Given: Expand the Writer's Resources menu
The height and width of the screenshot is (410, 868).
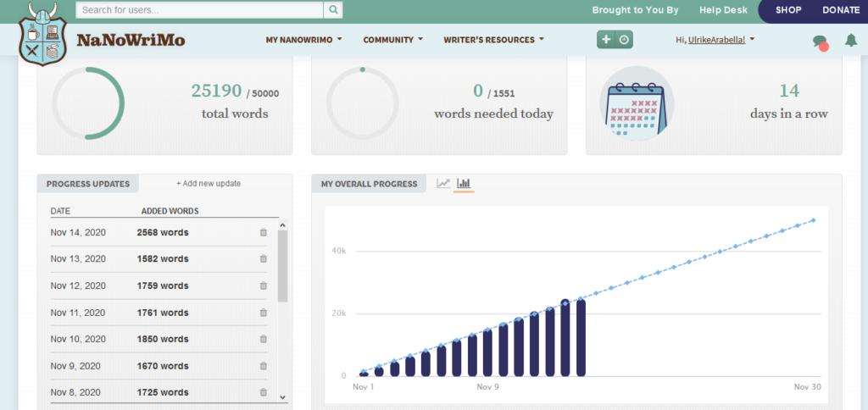Looking at the screenshot, I should pyautogui.click(x=494, y=40).
